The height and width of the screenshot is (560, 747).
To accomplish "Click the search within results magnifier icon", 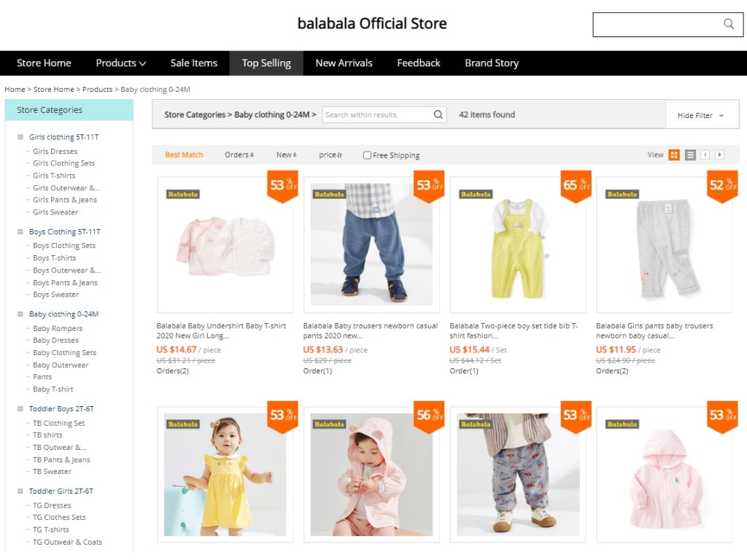I will [x=438, y=114].
